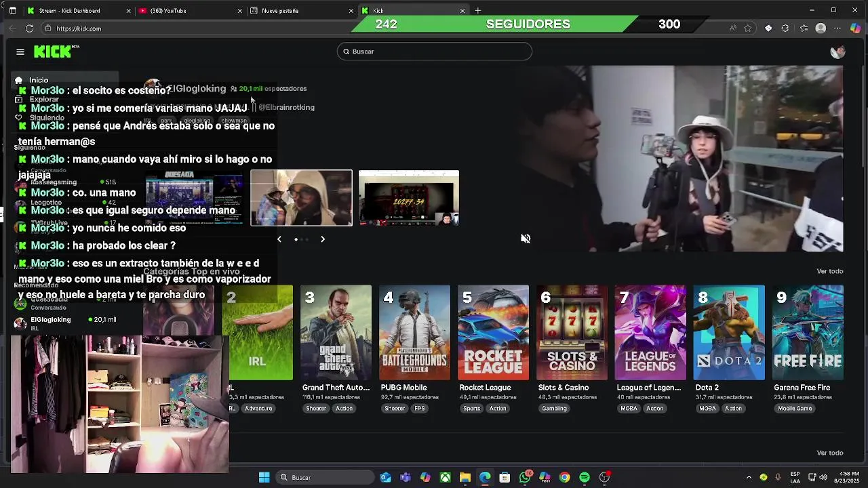
Task: Click the Sports tag under Rocket League
Action: (471, 409)
